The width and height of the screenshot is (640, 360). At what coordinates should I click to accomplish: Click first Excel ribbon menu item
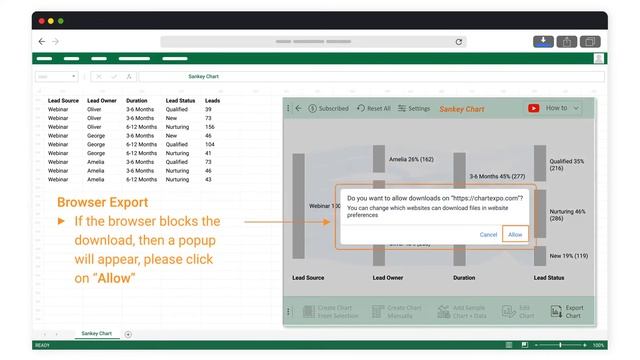pos(44,59)
